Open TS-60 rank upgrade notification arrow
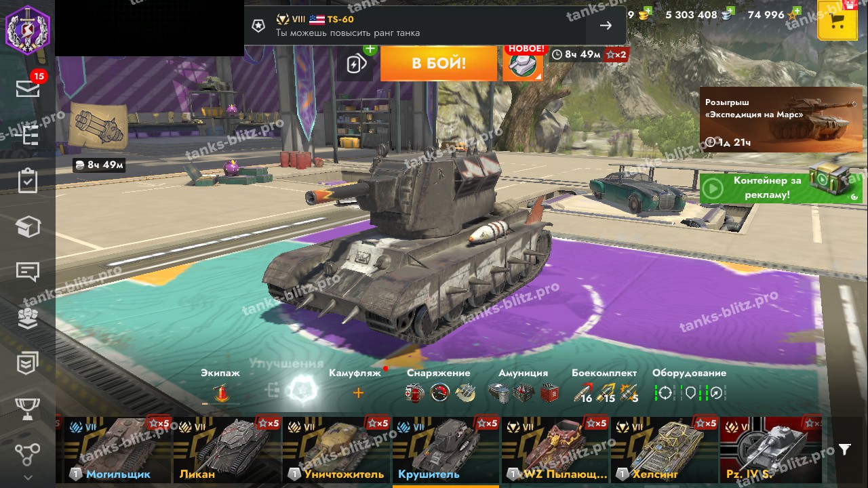868x488 pixels. [x=606, y=26]
